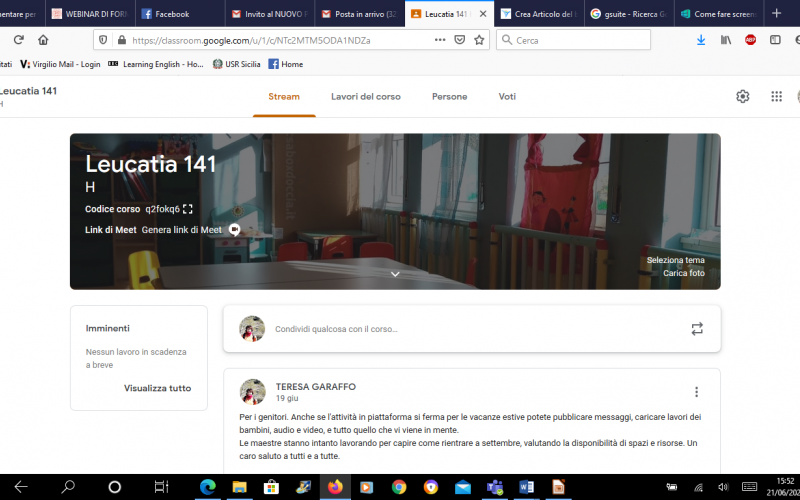Click the Windows back arrow on taskbar
The height and width of the screenshot is (500, 800).
21,487
